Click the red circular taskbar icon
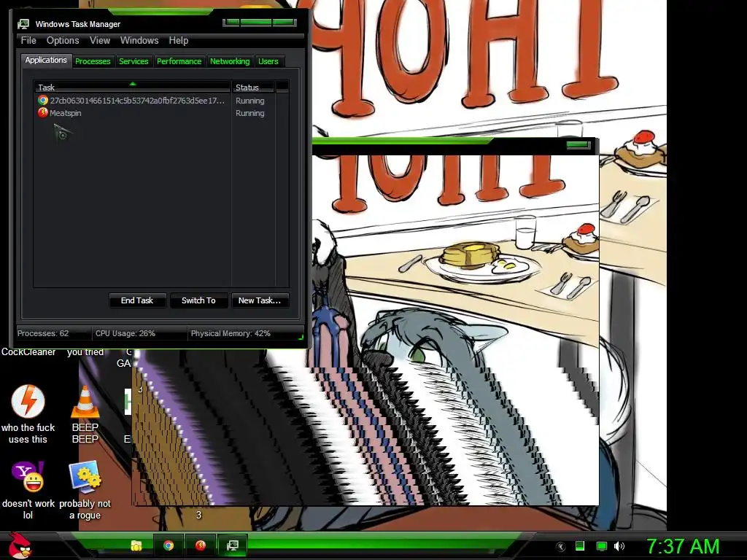The width and height of the screenshot is (747, 560). click(200, 545)
